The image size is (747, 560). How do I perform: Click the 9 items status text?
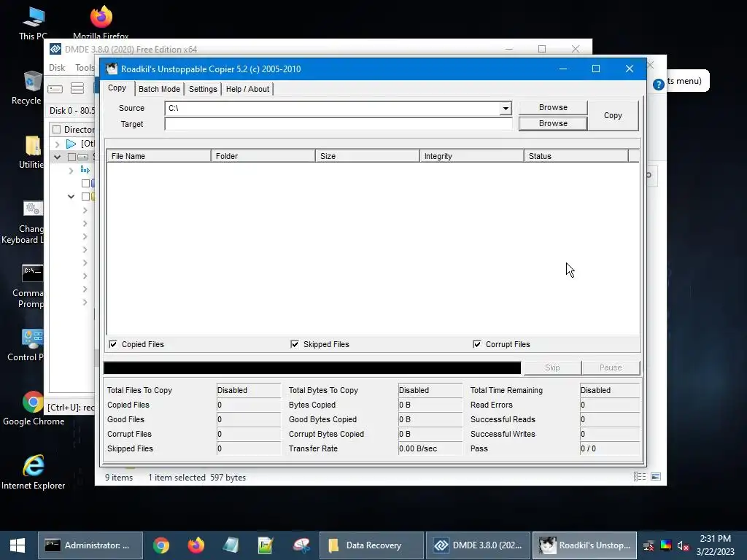119,478
